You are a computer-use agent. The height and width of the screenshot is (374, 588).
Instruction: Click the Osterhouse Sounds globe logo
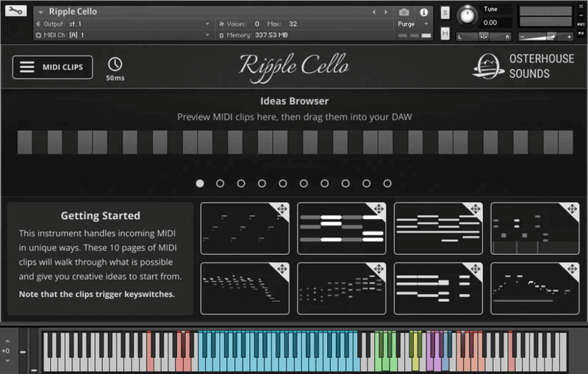[487, 66]
